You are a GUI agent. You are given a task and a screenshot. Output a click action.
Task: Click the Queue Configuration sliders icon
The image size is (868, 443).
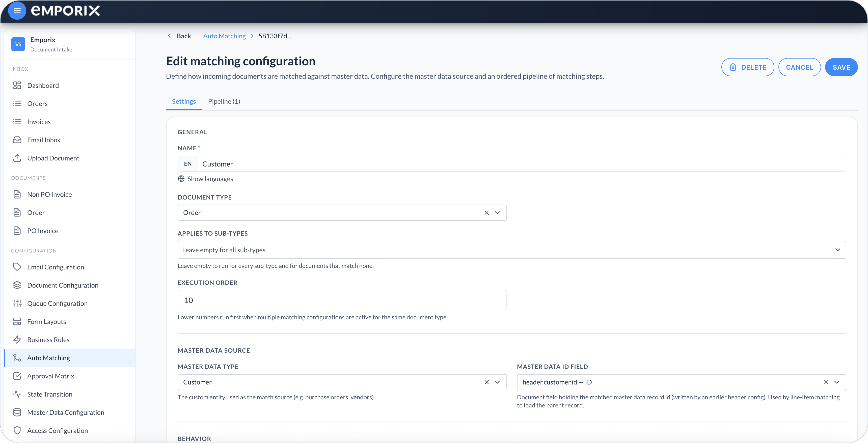(17, 303)
